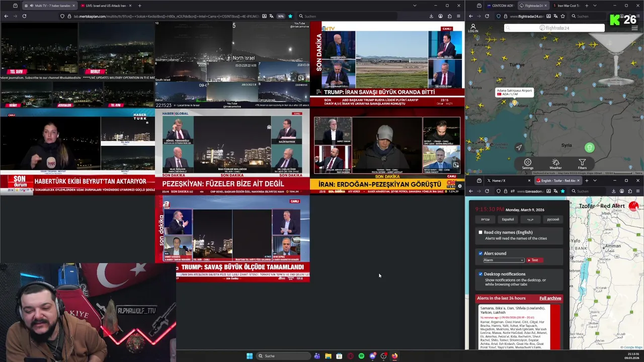
Task: Open new tab in Tzofar window
Action: click(x=587, y=180)
